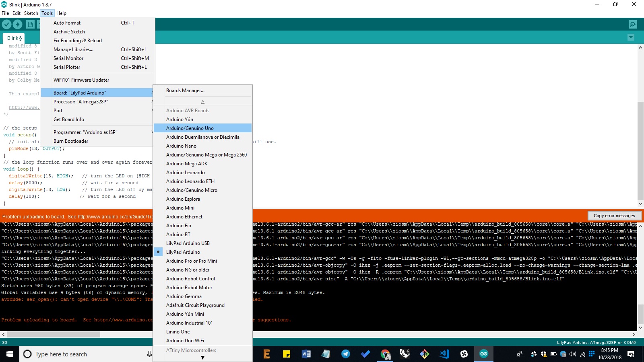This screenshot has width=644, height=362.
Task: Open the Serial Monitor magnifier icon
Action: (633, 24)
